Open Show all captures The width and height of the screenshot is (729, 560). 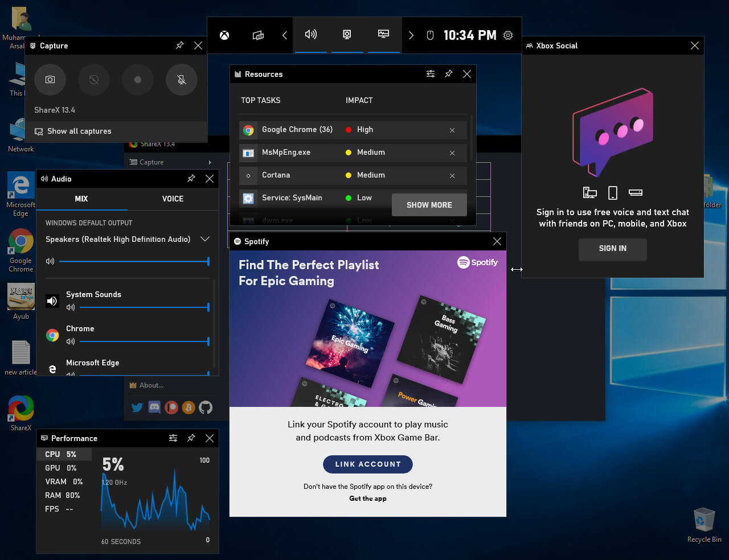[x=116, y=131]
